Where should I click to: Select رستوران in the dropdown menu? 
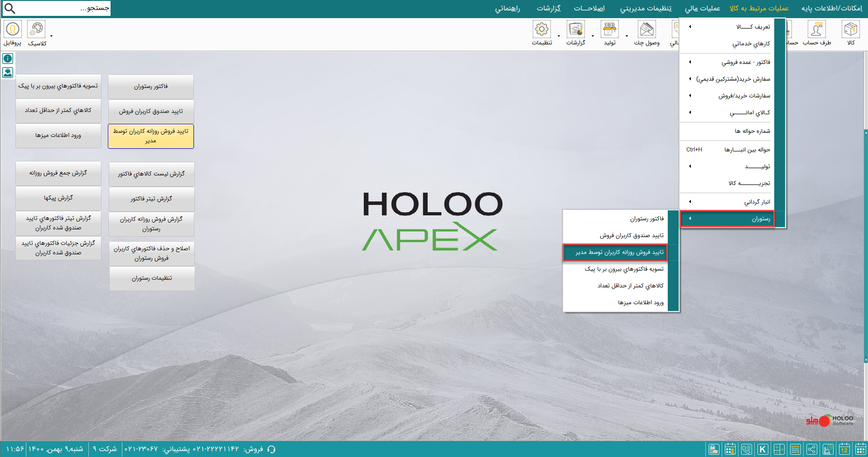pyautogui.click(x=727, y=219)
